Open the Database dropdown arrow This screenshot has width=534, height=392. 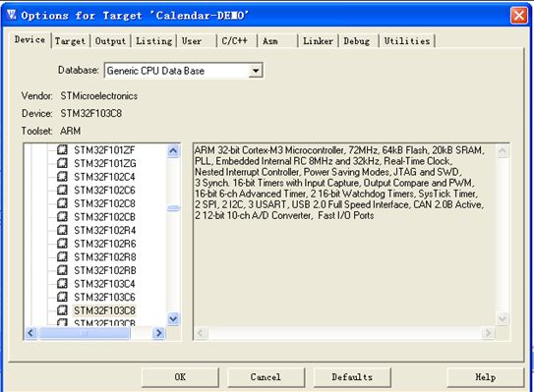(x=256, y=71)
